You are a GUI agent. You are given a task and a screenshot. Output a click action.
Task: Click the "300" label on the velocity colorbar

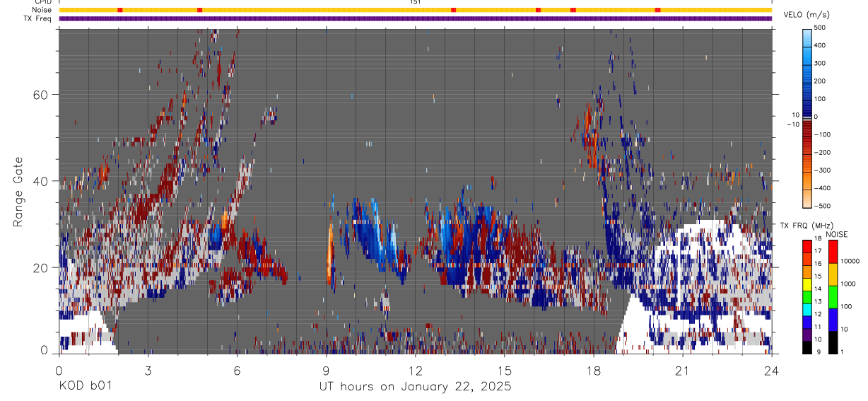point(819,63)
